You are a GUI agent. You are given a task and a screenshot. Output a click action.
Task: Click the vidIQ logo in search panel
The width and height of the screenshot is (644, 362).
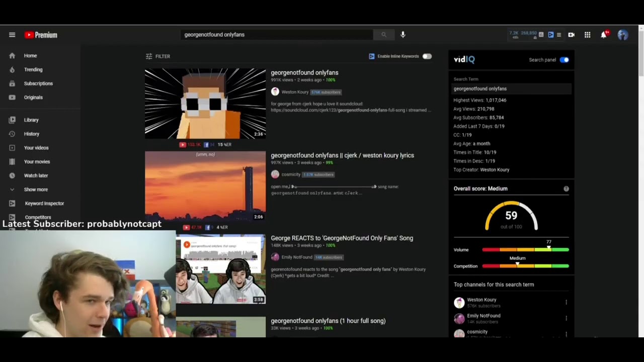click(x=464, y=59)
